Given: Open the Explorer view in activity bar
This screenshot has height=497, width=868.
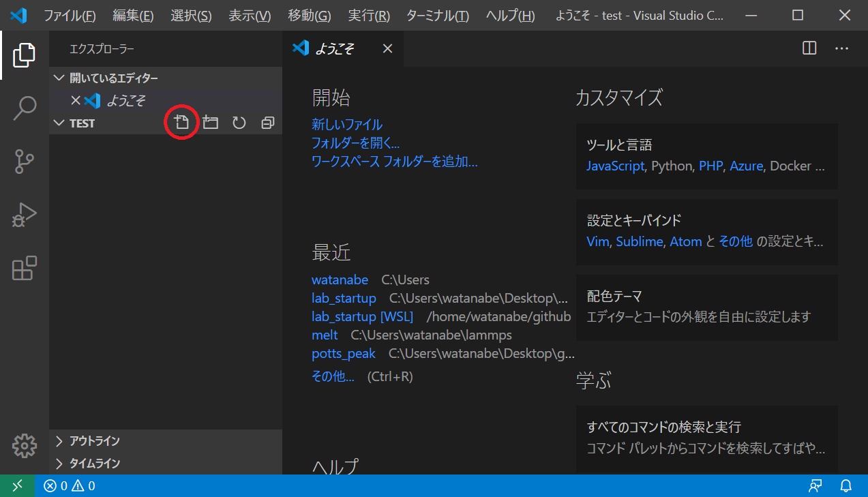Looking at the screenshot, I should [x=24, y=55].
